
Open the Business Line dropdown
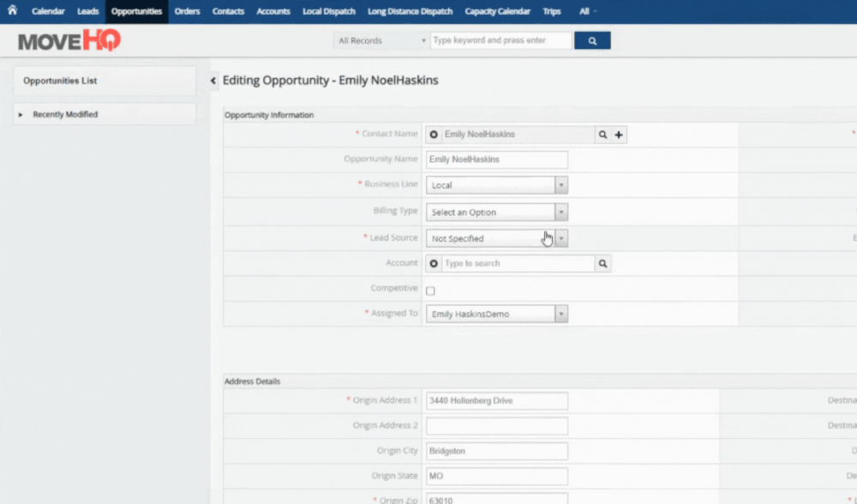[560, 185]
